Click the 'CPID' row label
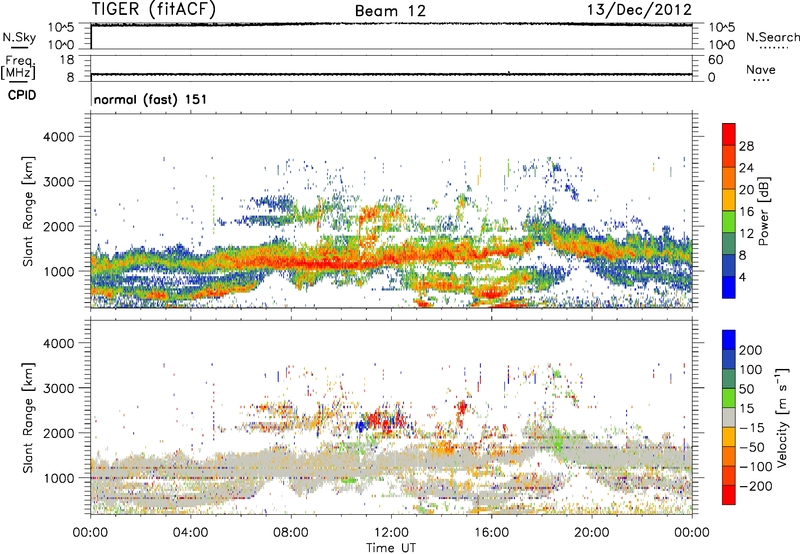 22,95
